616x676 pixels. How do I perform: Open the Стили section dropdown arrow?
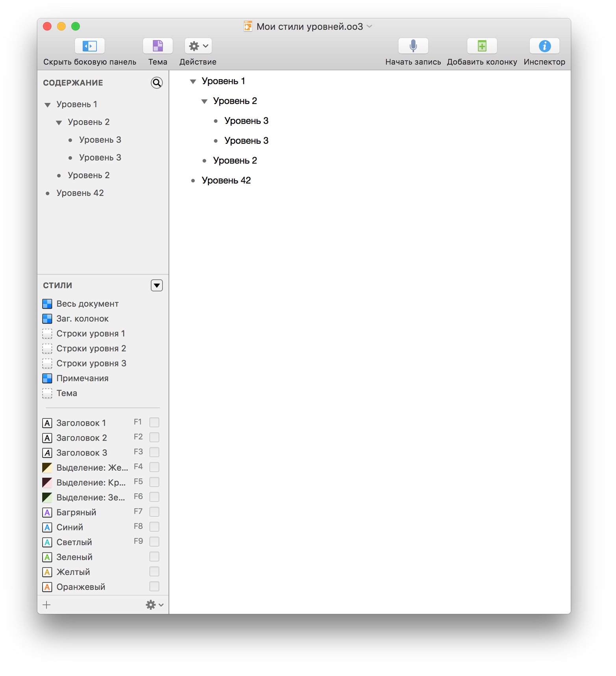tap(157, 285)
